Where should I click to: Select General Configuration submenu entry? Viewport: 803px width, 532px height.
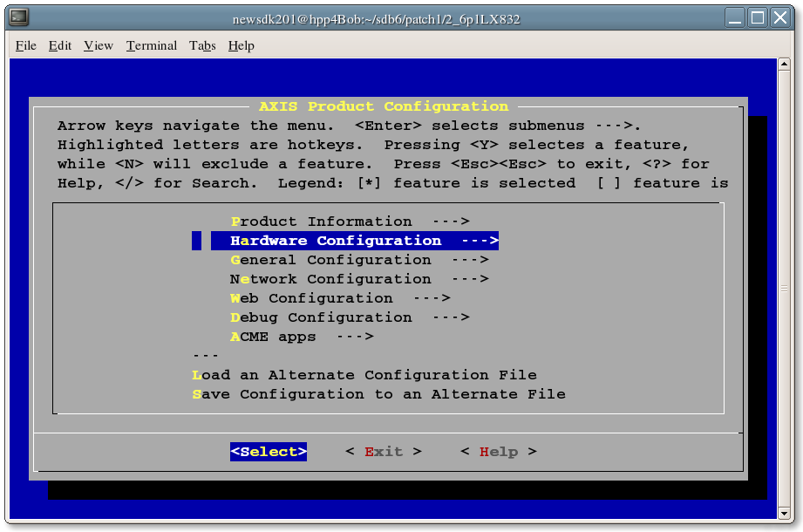[x=359, y=260]
